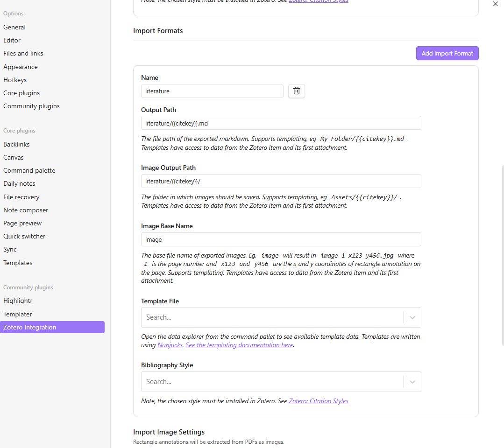Viewport: 504px width, 448px height.
Task: Delete the literature import format
Action: pyautogui.click(x=296, y=91)
